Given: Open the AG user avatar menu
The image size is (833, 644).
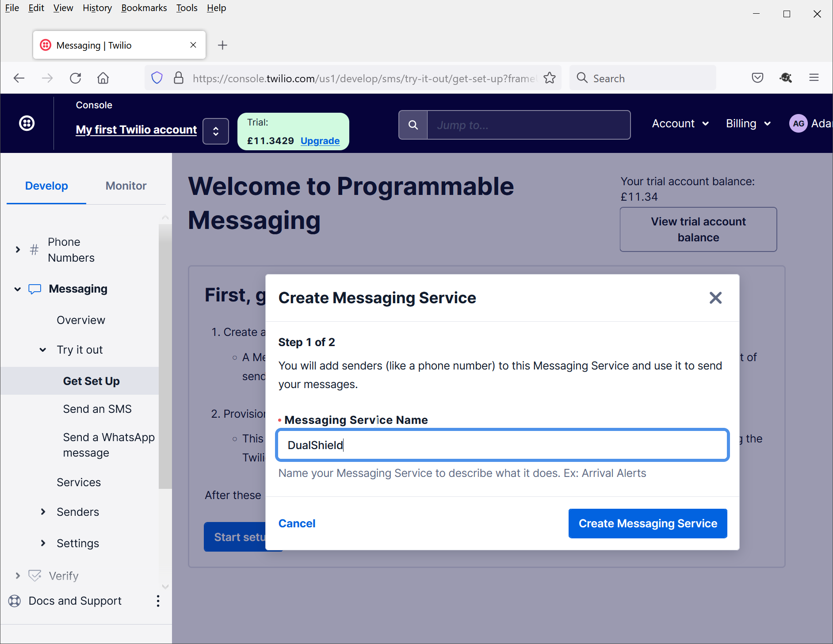Looking at the screenshot, I should [798, 124].
